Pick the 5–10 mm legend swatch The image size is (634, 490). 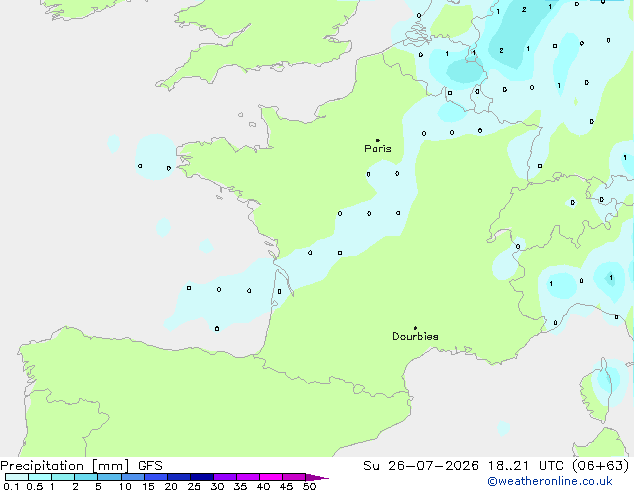coord(109,477)
